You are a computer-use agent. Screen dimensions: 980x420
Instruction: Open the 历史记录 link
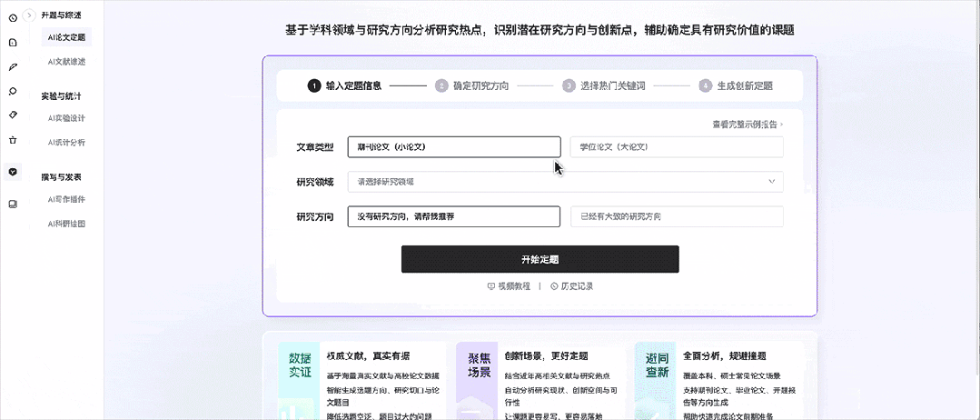(572, 286)
